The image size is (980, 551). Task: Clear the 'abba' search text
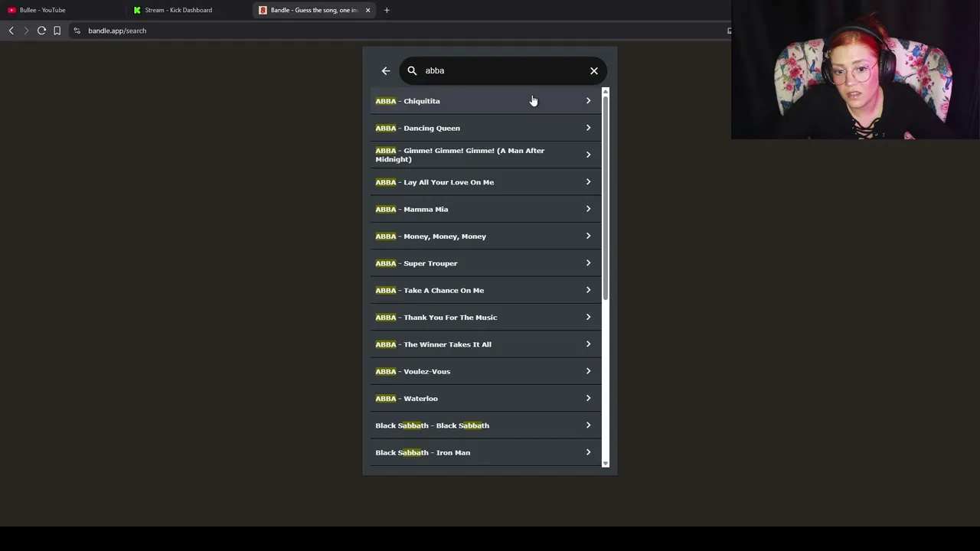594,70
